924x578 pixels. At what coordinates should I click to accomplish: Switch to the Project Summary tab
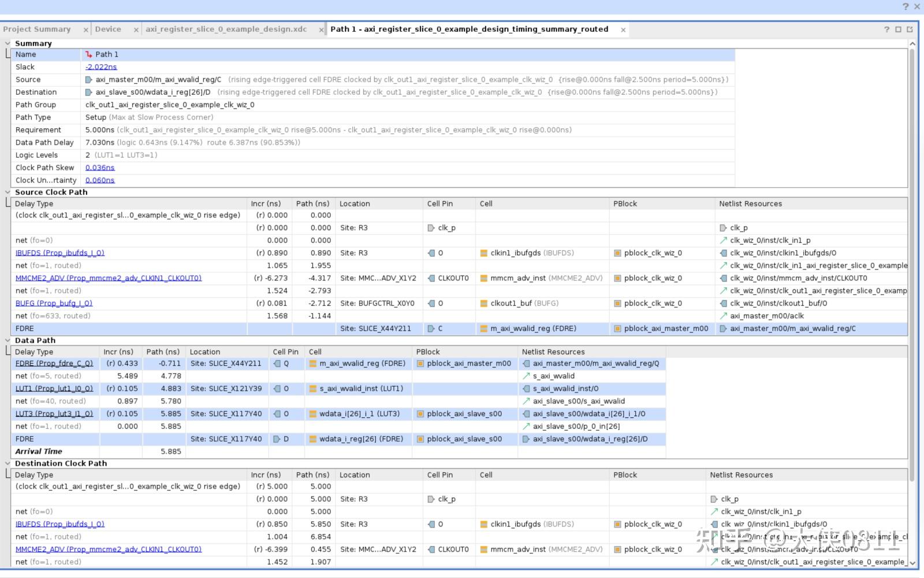[x=37, y=29]
